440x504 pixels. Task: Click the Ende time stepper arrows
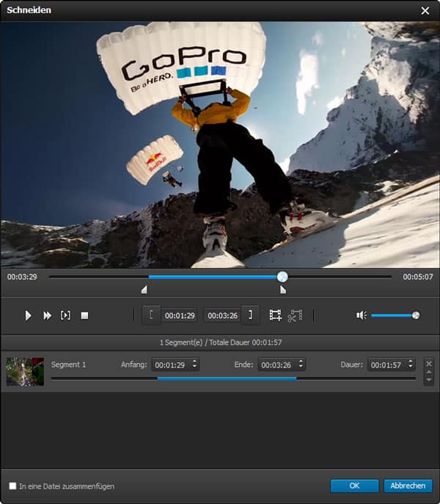(x=301, y=365)
